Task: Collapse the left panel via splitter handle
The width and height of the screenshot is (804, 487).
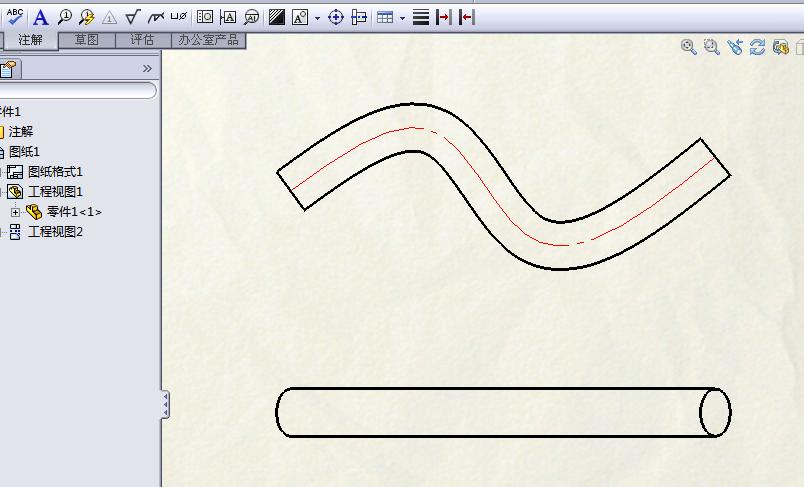Action: (166, 404)
